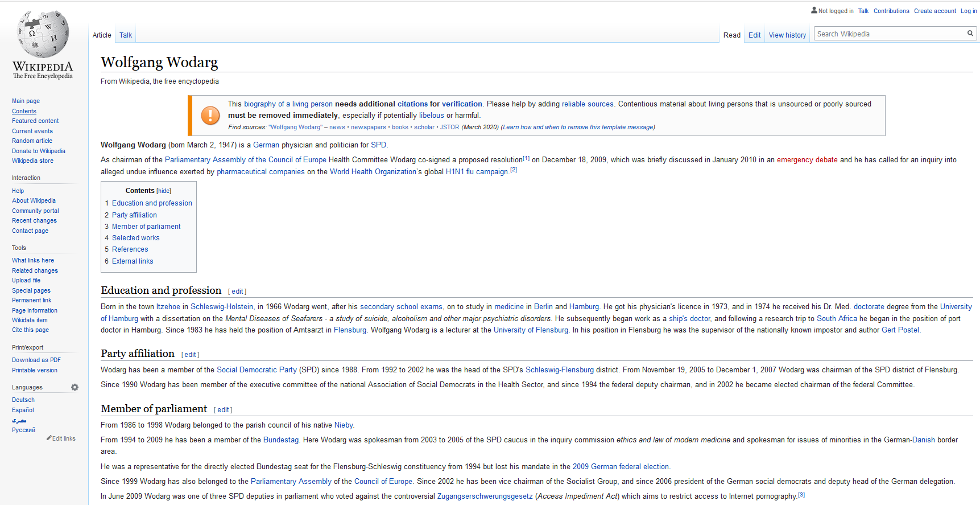
Task: Click the pencil Edit links icon
Action: pyautogui.click(x=49, y=438)
